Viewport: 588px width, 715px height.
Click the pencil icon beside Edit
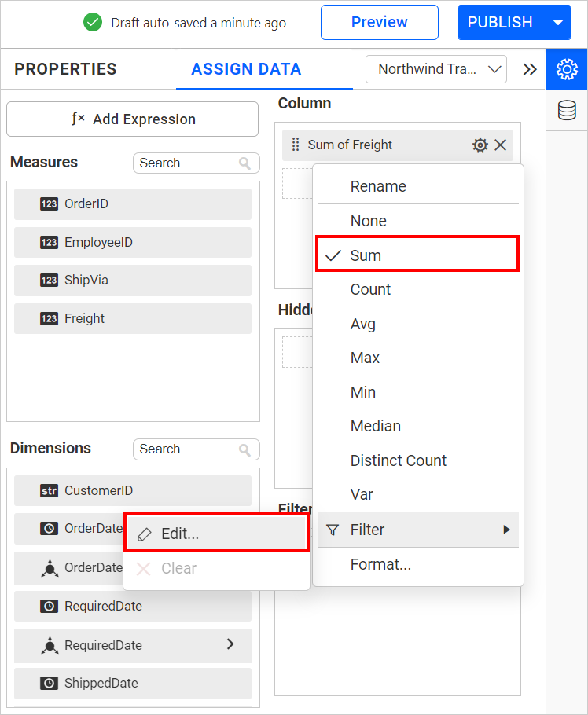(x=144, y=533)
